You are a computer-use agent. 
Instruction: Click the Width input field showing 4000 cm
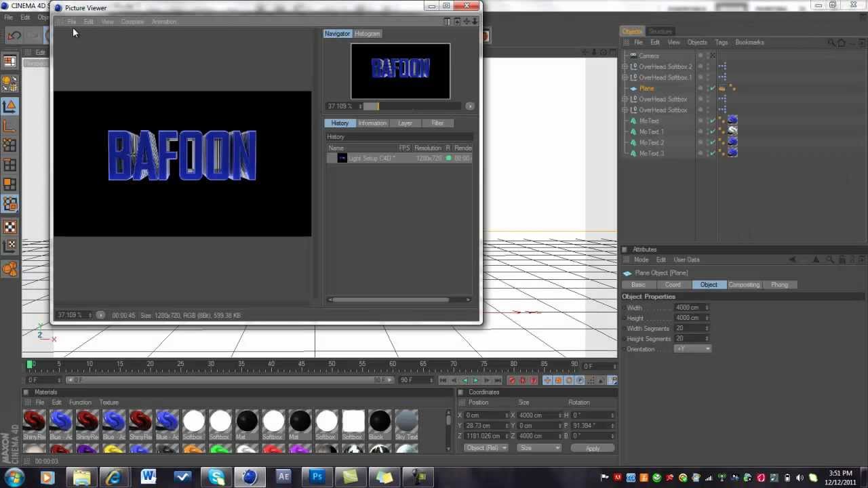click(690, 308)
